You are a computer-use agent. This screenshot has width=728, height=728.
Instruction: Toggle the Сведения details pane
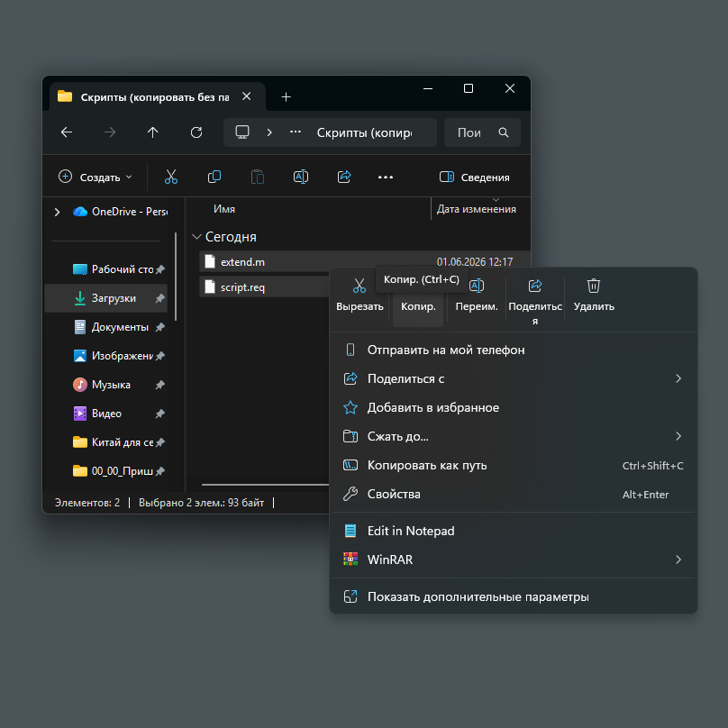[474, 177]
